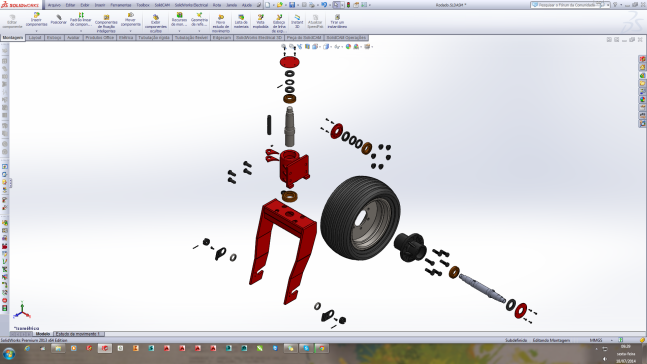Select the Posicionar tool
Image resolution: width=647 pixels, height=364 pixels.
(59, 19)
